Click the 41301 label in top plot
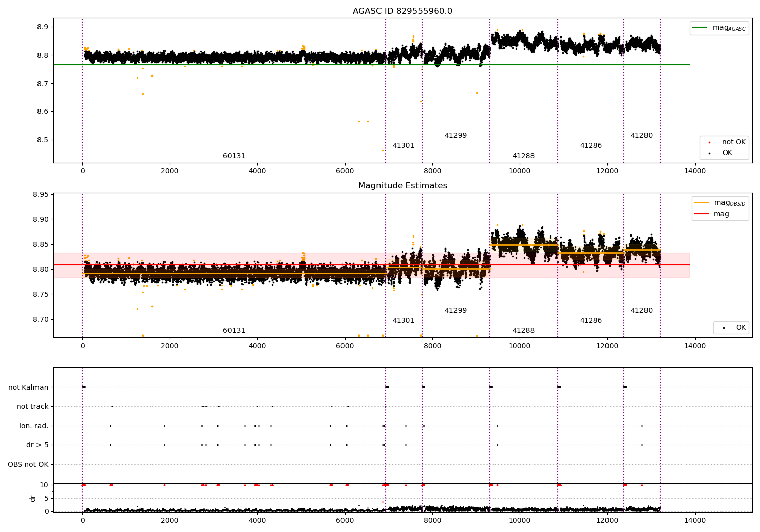Image resolution: width=760 pixels, height=532 pixels. pyautogui.click(x=403, y=146)
